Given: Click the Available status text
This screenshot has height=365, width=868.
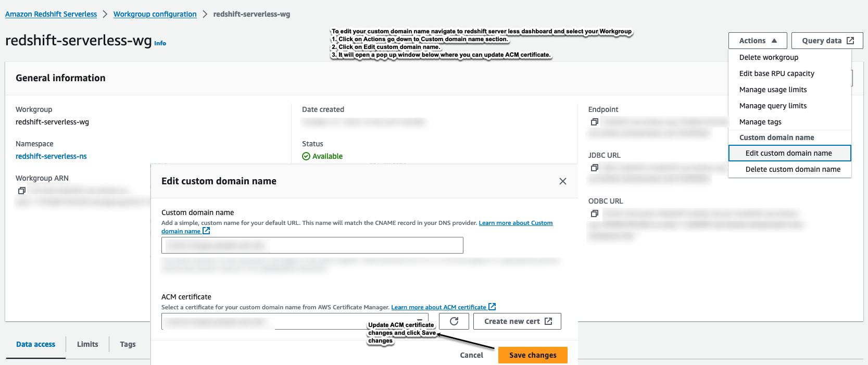Looking at the screenshot, I should tap(327, 156).
